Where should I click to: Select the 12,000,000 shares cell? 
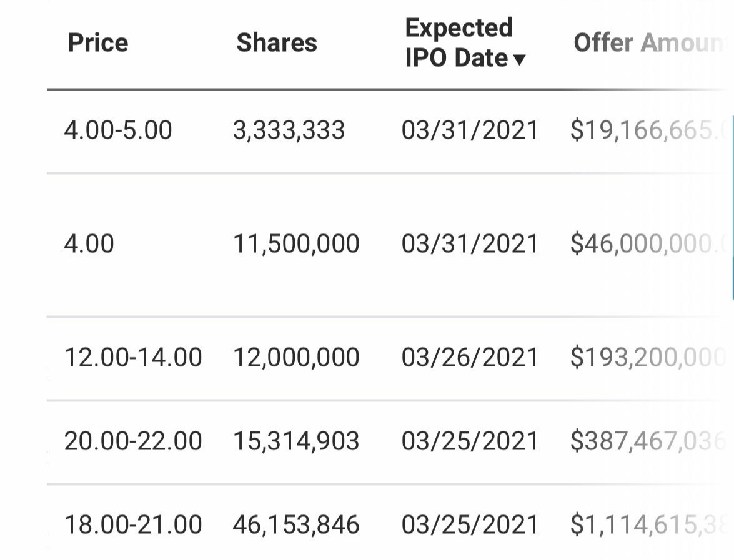(x=296, y=358)
